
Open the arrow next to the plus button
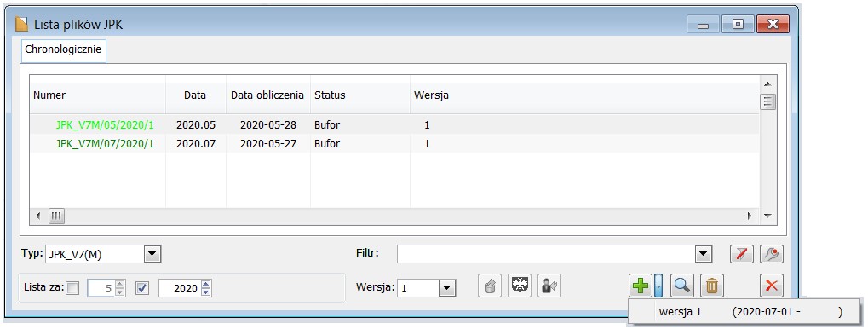(658, 286)
